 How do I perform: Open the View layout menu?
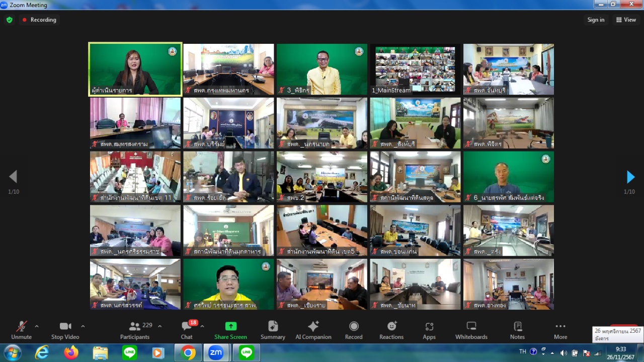(626, 20)
